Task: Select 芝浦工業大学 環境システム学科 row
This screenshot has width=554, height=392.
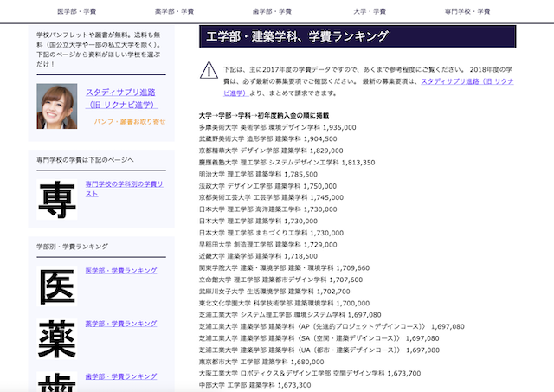Action: pyautogui.click(x=290, y=315)
